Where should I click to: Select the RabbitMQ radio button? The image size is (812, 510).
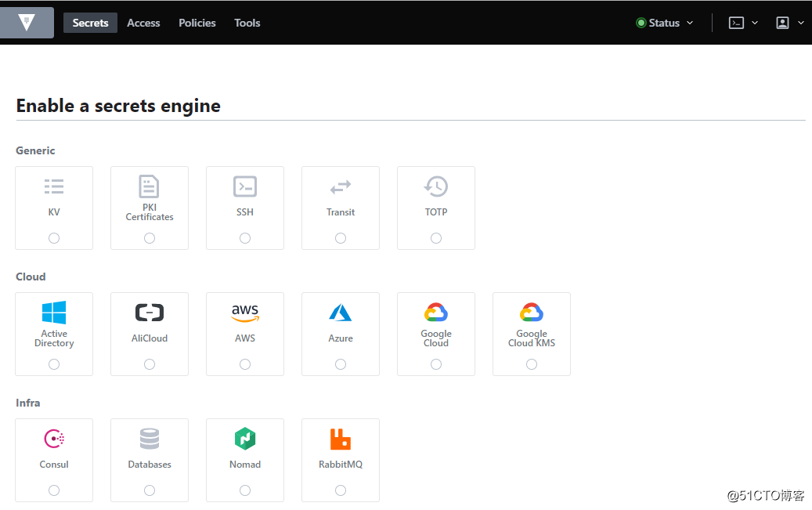click(x=341, y=490)
